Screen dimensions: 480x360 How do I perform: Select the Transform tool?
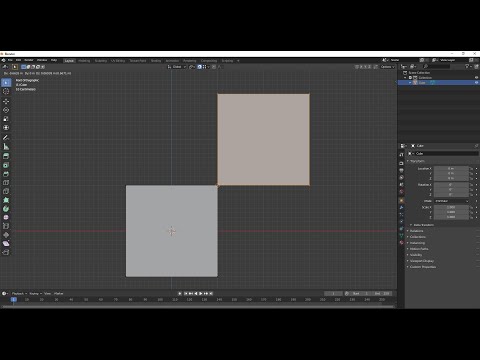point(6,127)
